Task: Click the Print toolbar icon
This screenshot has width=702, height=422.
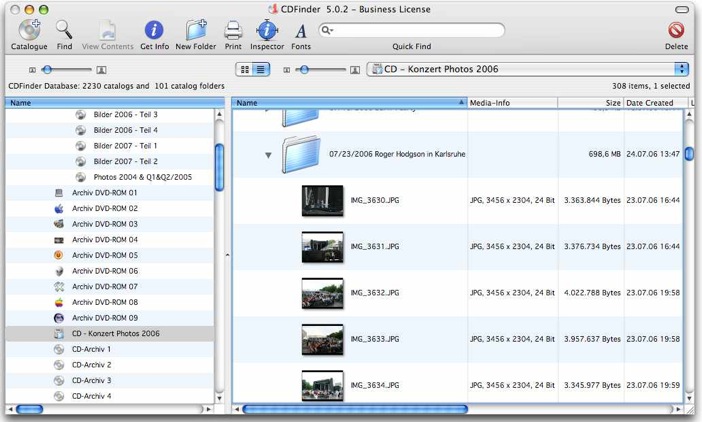Action: point(233,30)
